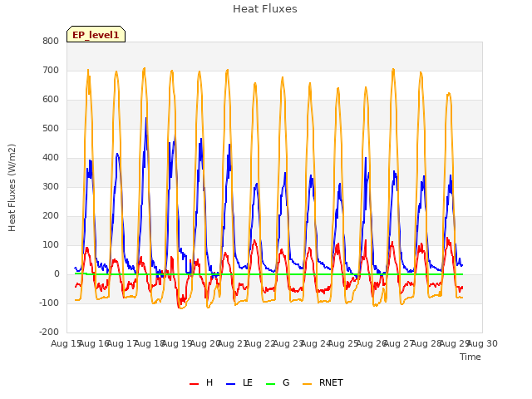532x399 pixels.
Task: Select the H legend label
Action: [x=209, y=382]
